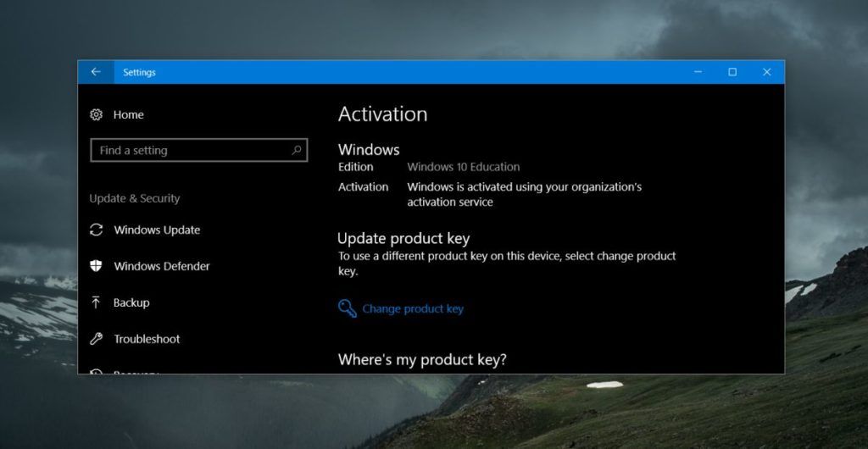868x449 pixels.
Task: Click the back arrow in title bar
Action: 96,72
